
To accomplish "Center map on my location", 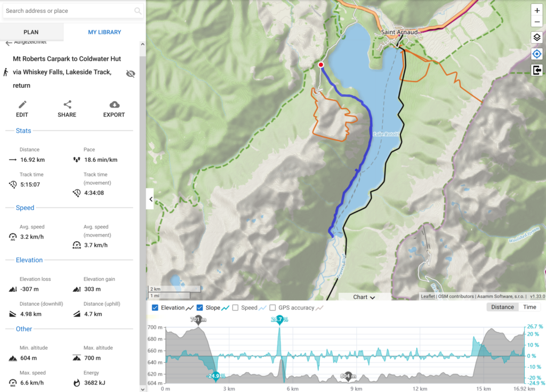I will click(x=537, y=54).
